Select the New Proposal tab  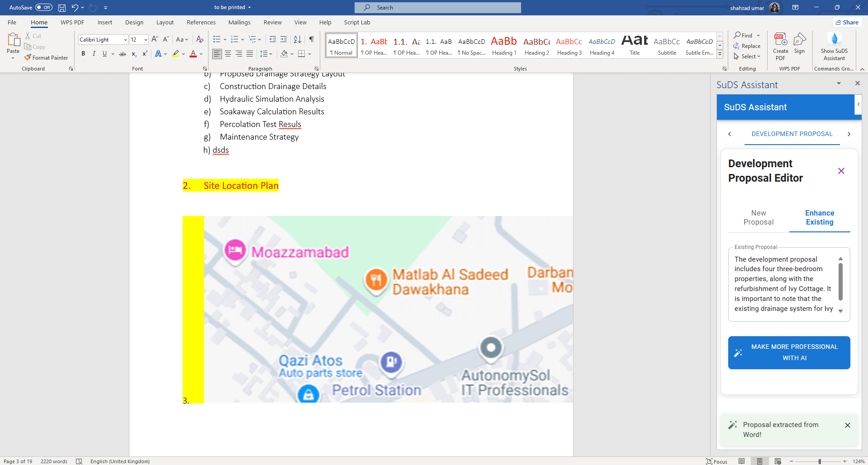point(759,218)
